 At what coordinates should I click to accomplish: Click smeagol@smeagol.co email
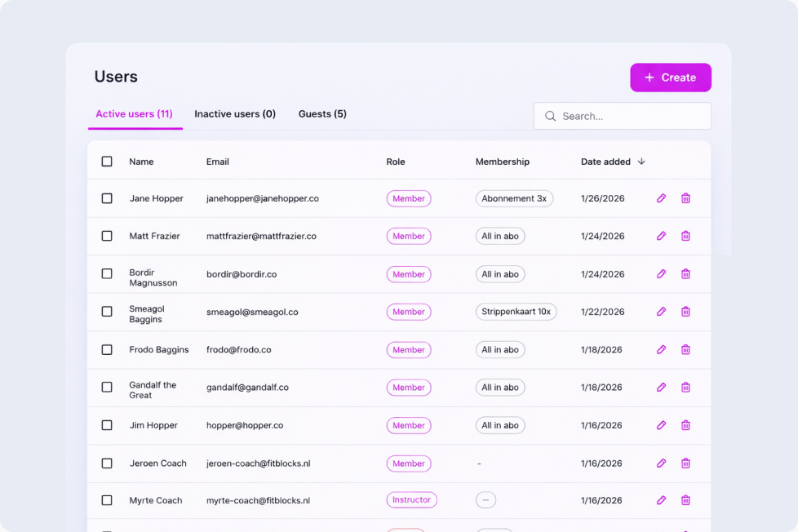pos(252,312)
